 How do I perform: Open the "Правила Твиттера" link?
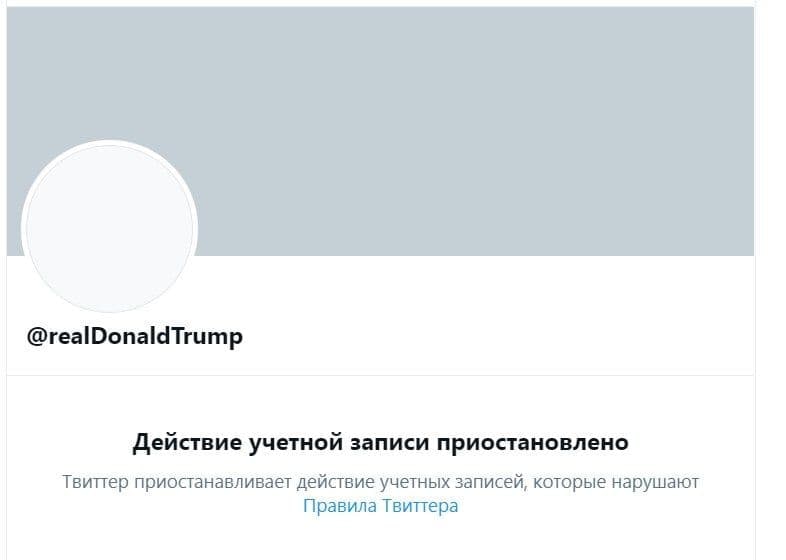point(380,506)
